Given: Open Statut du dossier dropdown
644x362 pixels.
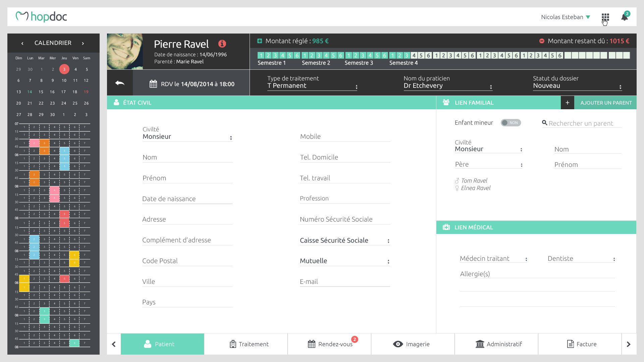Looking at the screenshot, I should pyautogui.click(x=577, y=86).
